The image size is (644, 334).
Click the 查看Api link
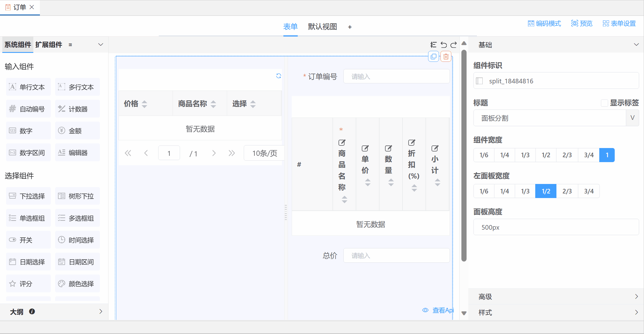438,310
